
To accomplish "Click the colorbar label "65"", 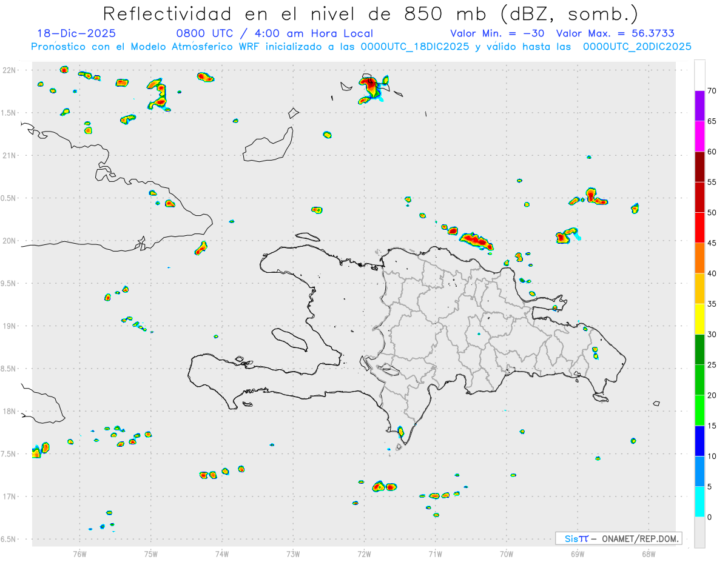I will (x=712, y=121).
